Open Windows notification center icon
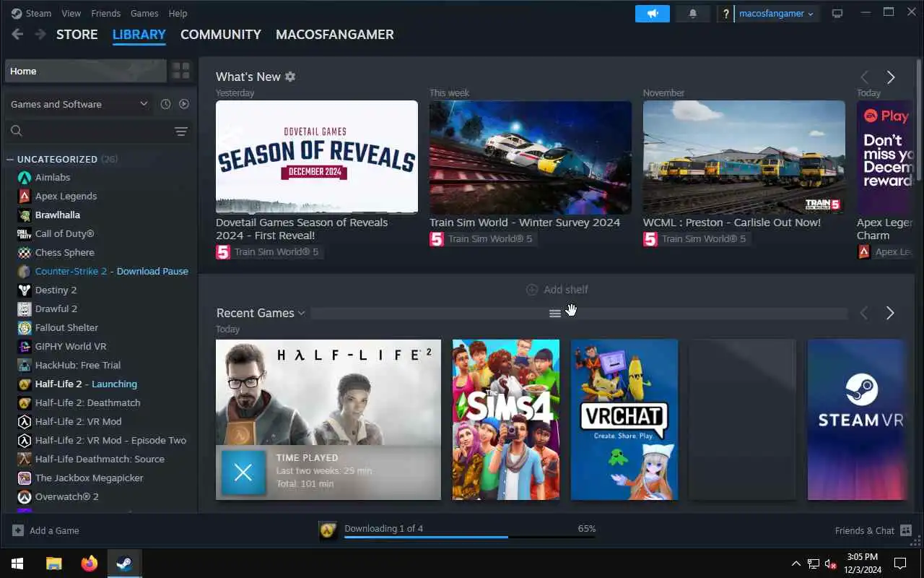This screenshot has height=578, width=924. point(900,564)
